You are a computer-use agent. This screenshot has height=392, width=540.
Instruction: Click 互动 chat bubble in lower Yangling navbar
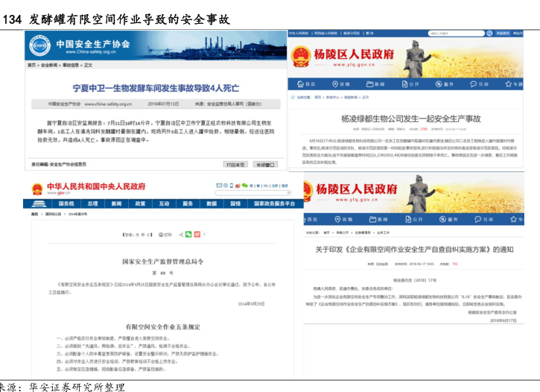(478, 219)
